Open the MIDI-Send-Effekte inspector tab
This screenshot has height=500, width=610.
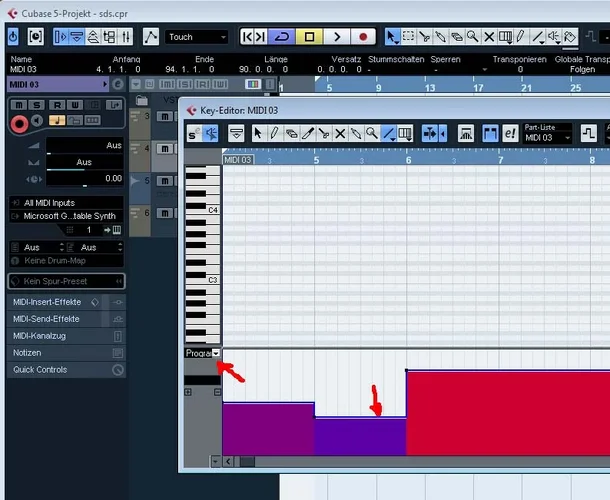pos(66,319)
